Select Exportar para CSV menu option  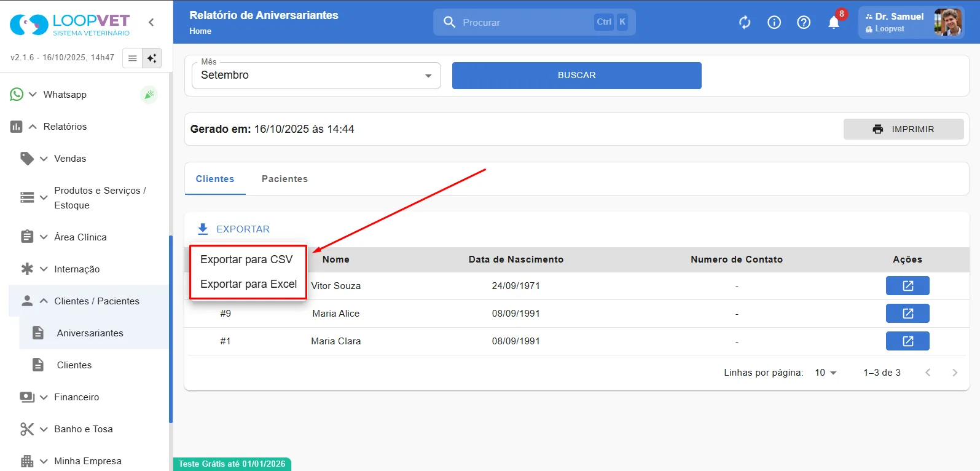click(248, 259)
